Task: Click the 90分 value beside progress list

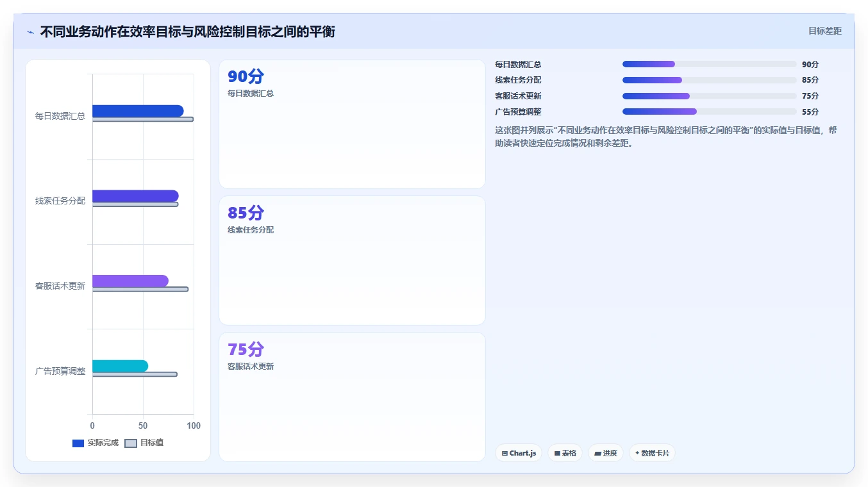Action: point(810,65)
